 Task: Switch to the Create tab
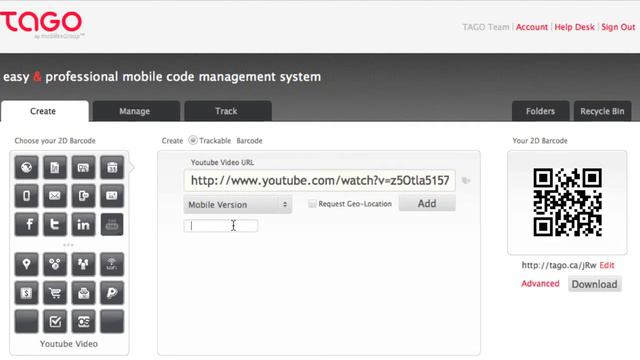[44, 111]
